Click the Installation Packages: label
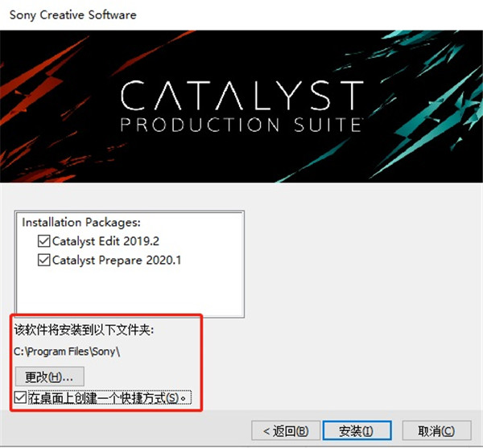This screenshot has height=448, width=483. click(x=81, y=222)
